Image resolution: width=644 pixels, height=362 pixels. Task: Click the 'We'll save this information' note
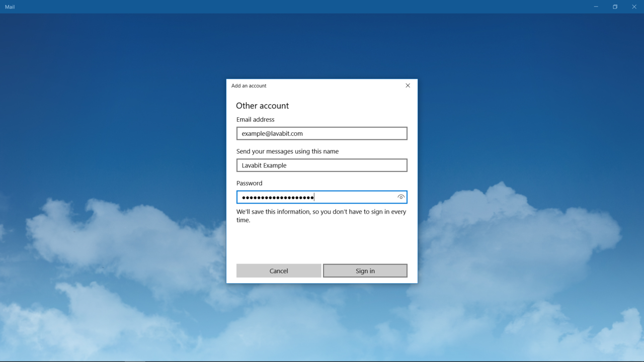(x=321, y=216)
